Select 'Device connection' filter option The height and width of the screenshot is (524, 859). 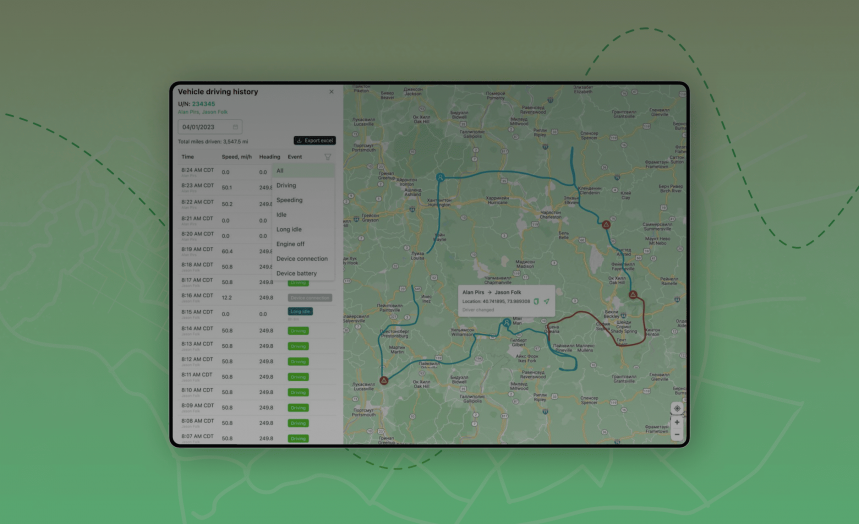pyautogui.click(x=301, y=258)
